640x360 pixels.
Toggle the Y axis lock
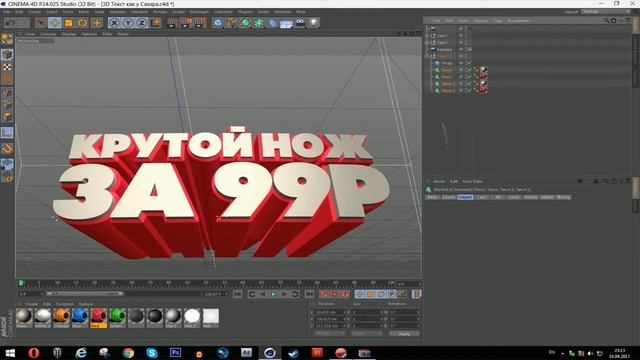pos(128,22)
